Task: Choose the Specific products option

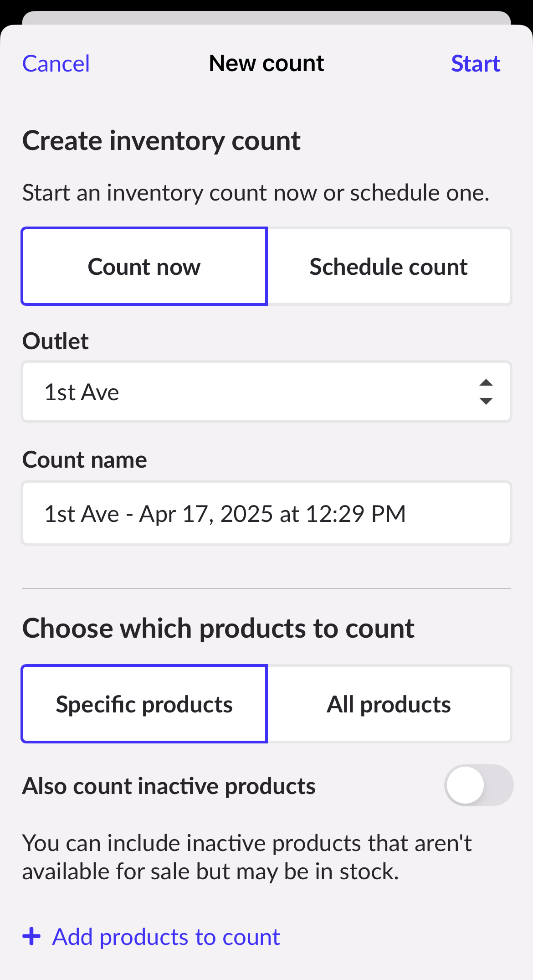Action: (x=144, y=704)
